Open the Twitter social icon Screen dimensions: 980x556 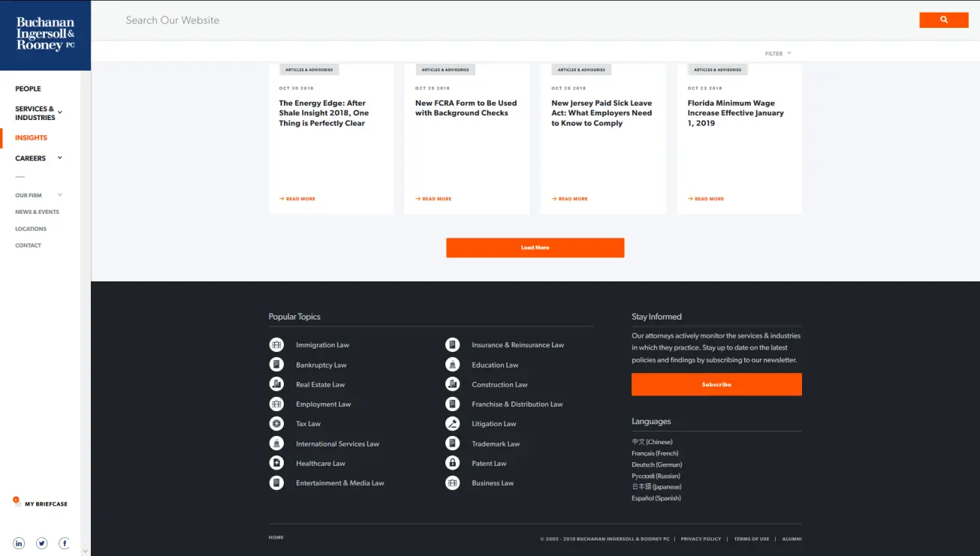tap(42, 543)
